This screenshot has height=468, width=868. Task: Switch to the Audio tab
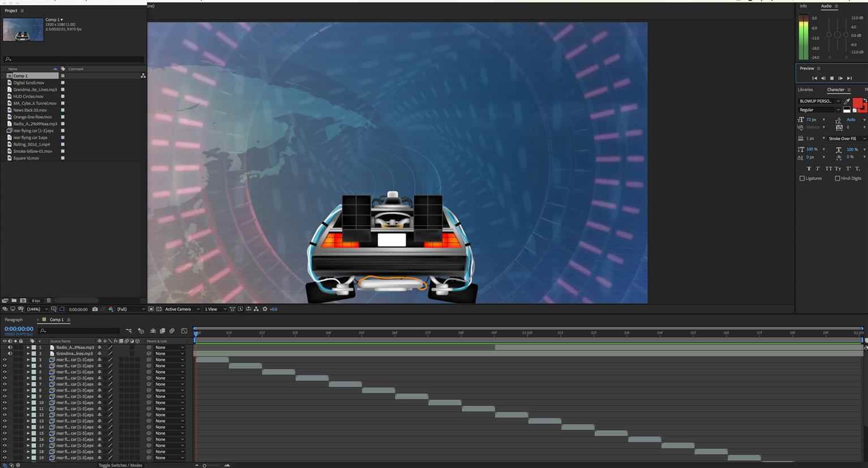[x=826, y=6]
